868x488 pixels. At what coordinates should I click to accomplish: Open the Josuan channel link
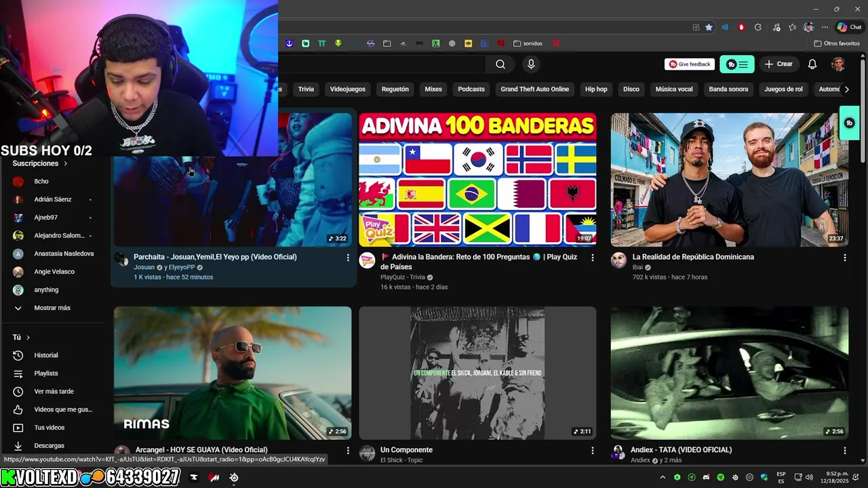pyautogui.click(x=144, y=267)
